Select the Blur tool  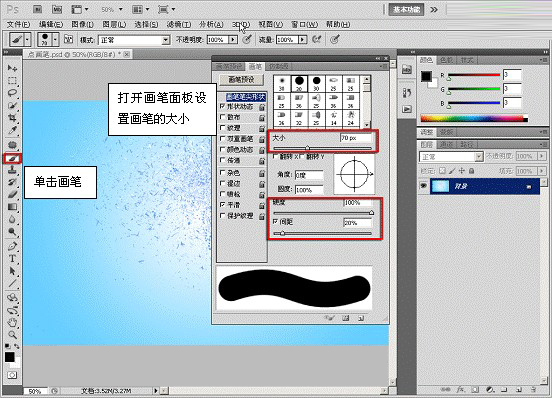(12, 219)
